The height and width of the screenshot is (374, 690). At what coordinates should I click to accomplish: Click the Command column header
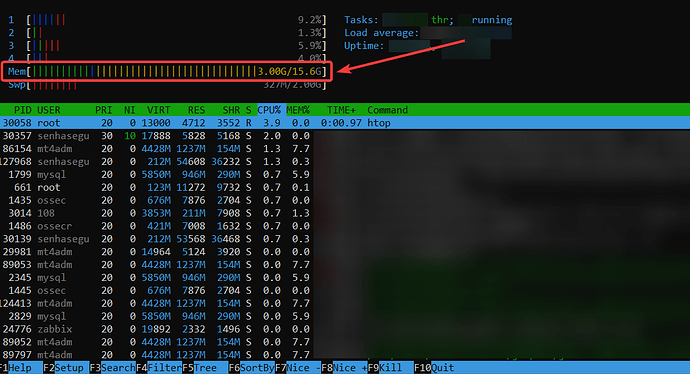pyautogui.click(x=388, y=110)
